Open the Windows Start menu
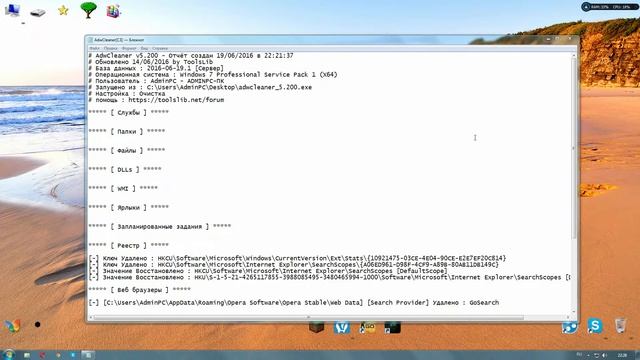This screenshot has width=640, height=360. tap(8, 355)
